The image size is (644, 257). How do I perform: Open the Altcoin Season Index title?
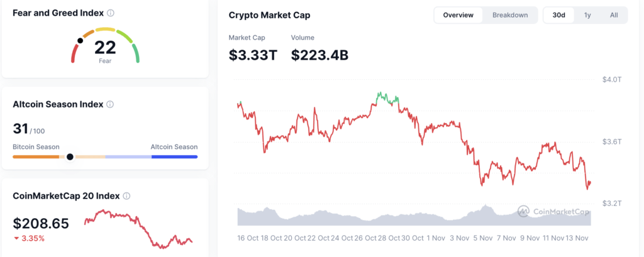pyautogui.click(x=58, y=105)
